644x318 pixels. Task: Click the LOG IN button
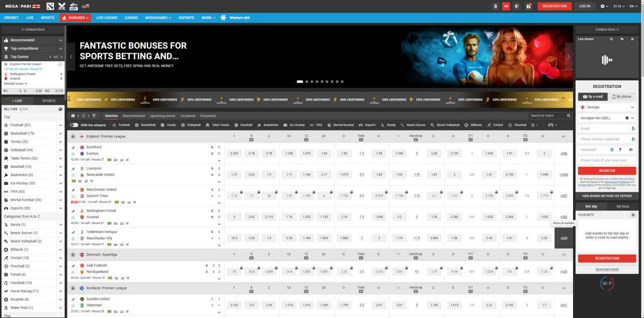tap(585, 6)
